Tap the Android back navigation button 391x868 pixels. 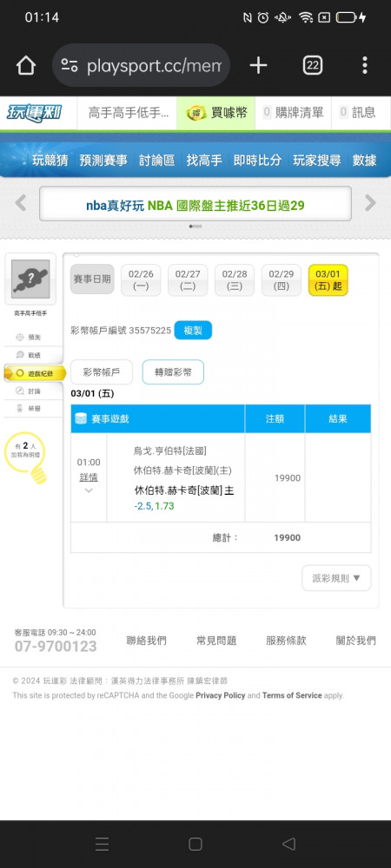288,844
